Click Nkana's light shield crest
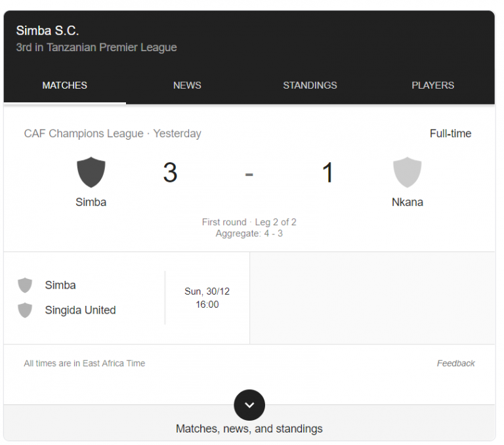 407,172
